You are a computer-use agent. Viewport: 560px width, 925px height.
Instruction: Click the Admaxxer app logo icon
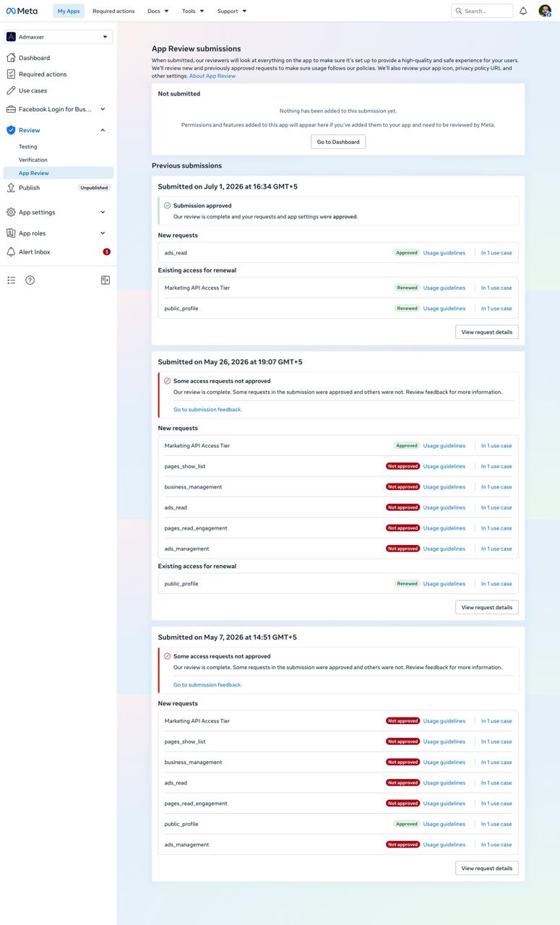(x=11, y=37)
